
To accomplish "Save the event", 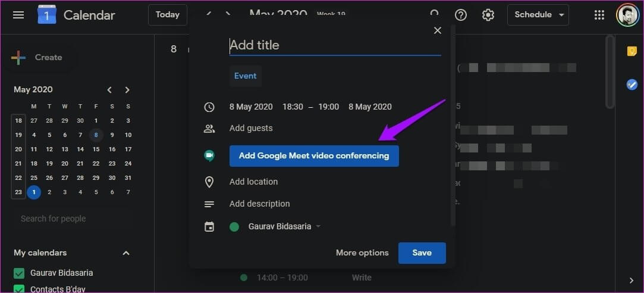I will (422, 253).
